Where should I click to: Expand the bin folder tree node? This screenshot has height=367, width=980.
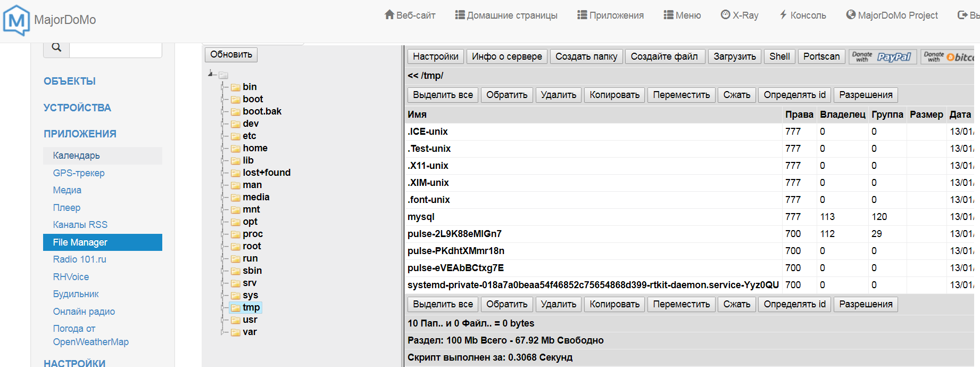(223, 87)
